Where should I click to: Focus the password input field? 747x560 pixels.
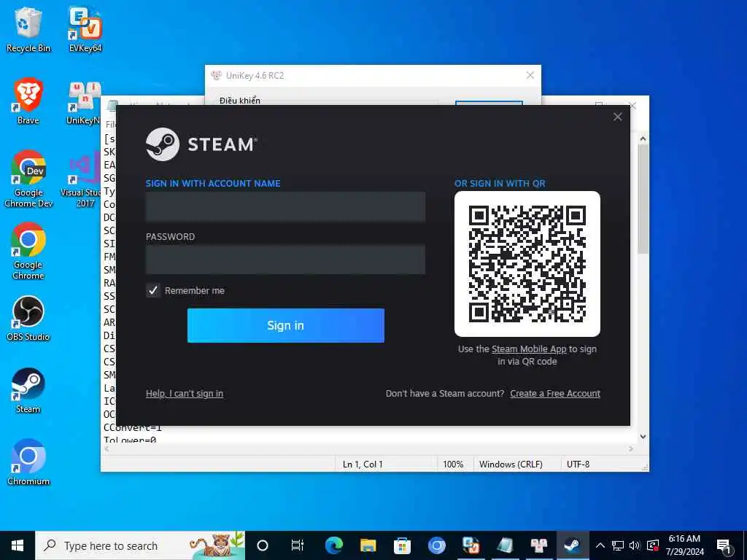[285, 260]
